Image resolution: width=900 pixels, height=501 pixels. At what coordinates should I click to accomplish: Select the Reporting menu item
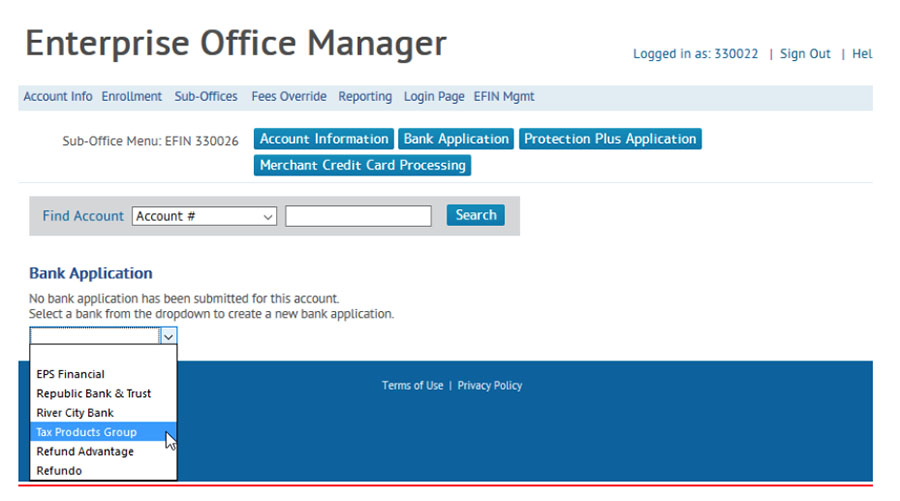click(365, 96)
